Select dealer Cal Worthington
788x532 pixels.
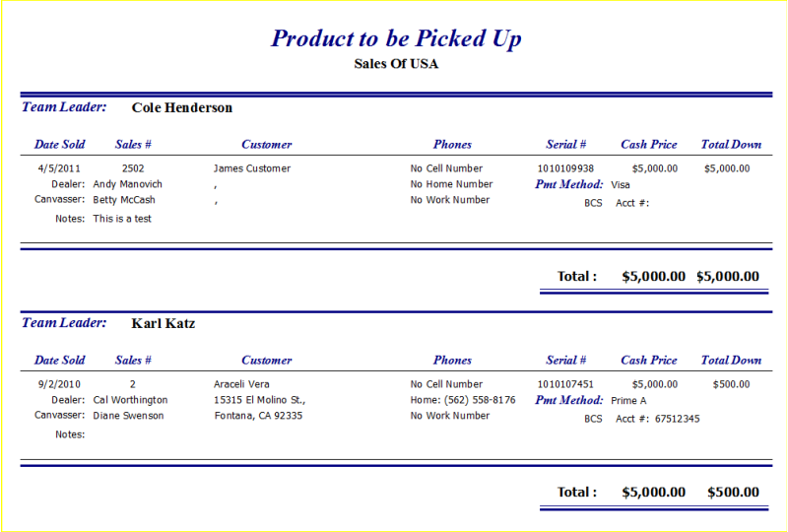(131, 400)
